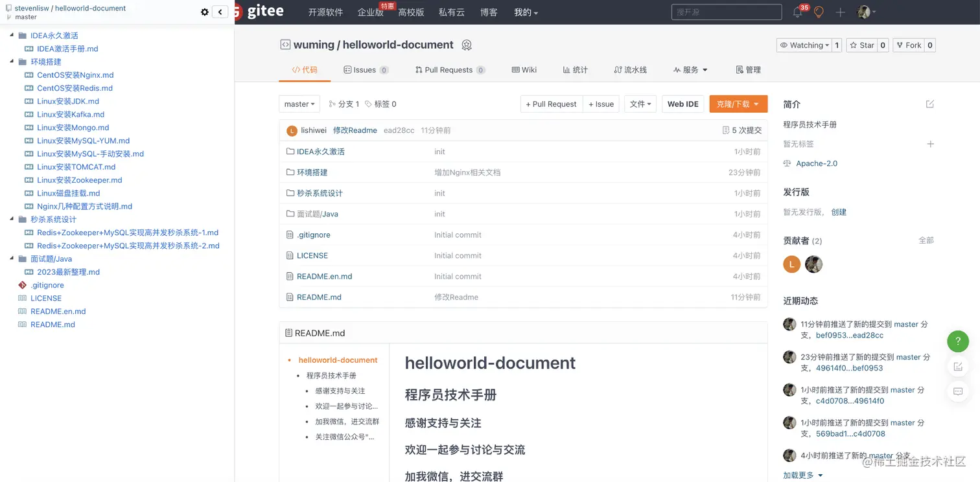Open the Watching dropdown
980x482 pixels.
[804, 45]
